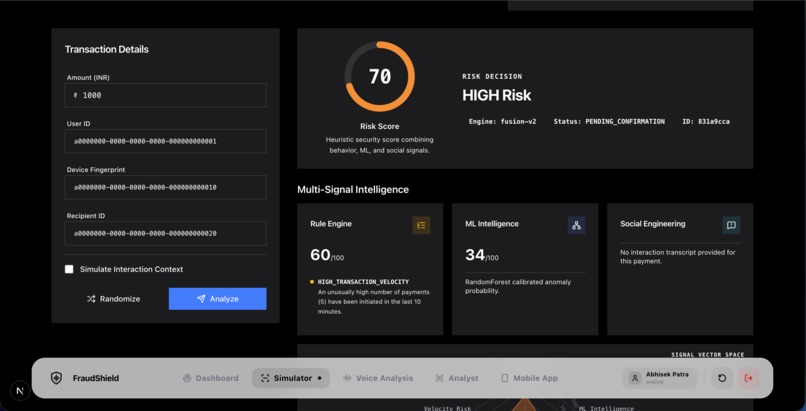
Task: Open the Analyst nav item
Action: point(457,378)
